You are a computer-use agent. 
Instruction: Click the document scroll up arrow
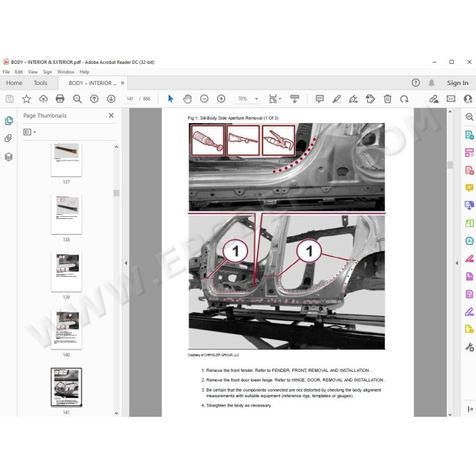[450, 112]
